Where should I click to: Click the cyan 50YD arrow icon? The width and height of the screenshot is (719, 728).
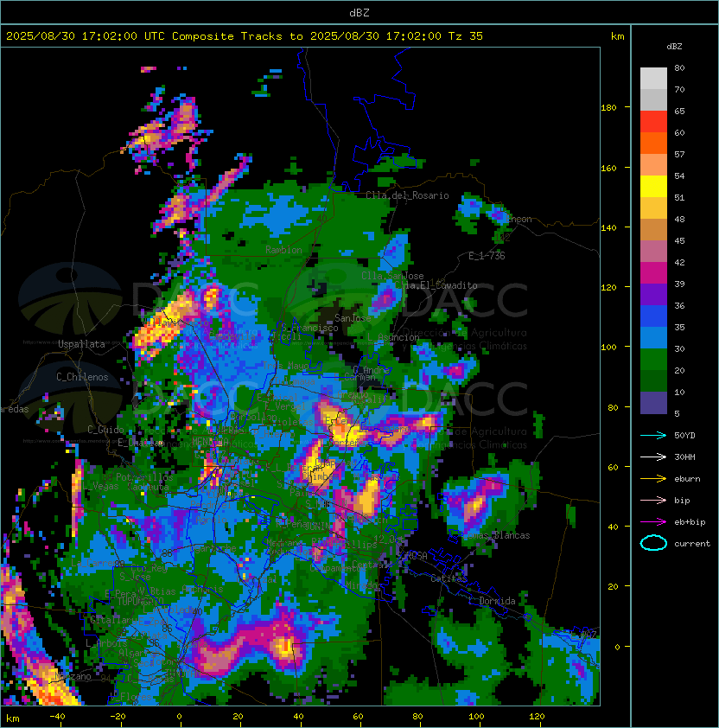click(653, 435)
